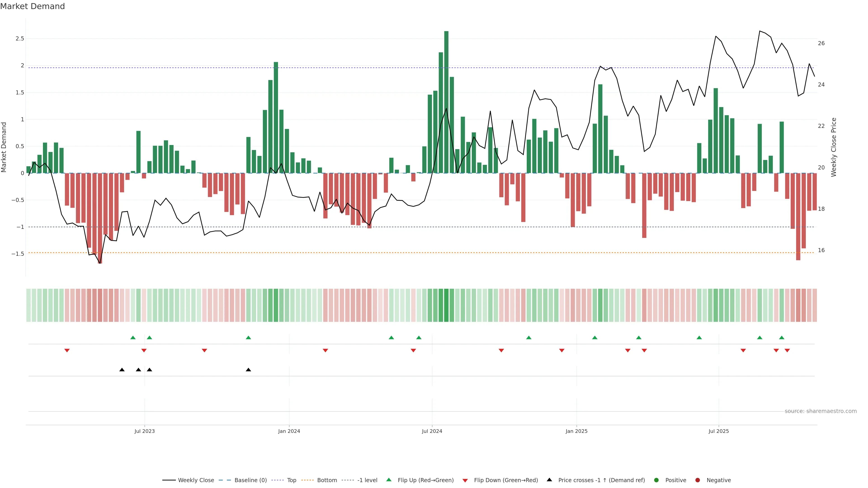Screen dimensions: 868x488
Task: Click the -1 level legend entry
Action: pos(367,480)
